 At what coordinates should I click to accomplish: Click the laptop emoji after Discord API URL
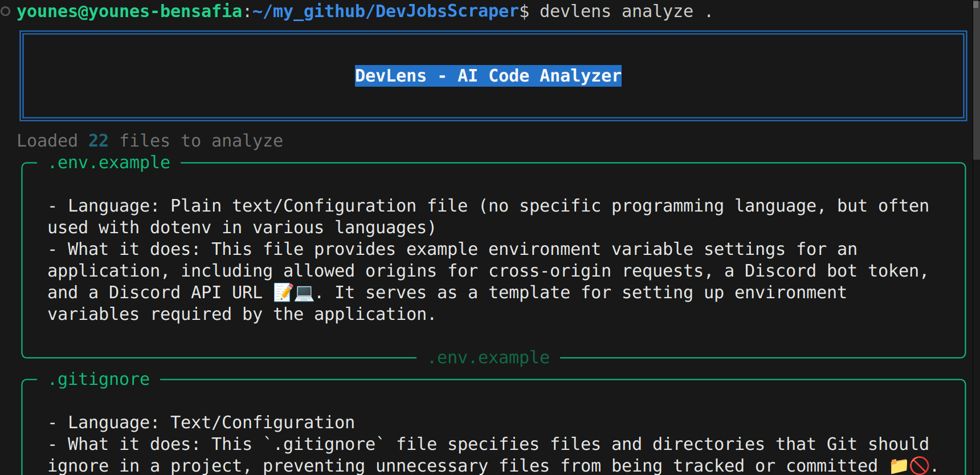tap(304, 293)
